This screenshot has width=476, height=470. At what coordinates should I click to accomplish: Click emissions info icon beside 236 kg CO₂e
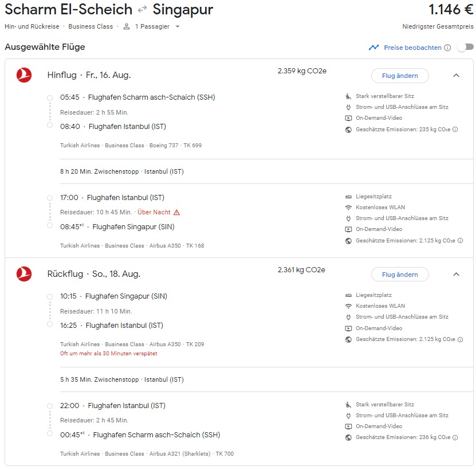coord(455,438)
